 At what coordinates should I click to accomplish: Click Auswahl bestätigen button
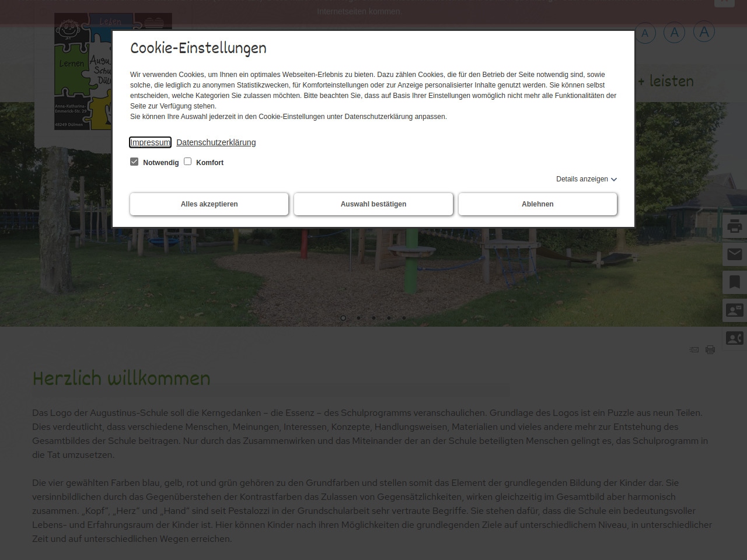pos(373,204)
